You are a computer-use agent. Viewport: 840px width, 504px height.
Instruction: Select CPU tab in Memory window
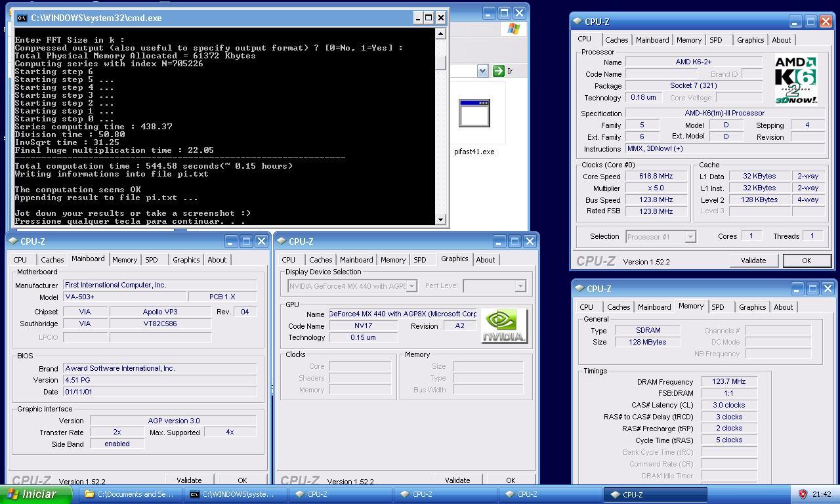tap(587, 307)
